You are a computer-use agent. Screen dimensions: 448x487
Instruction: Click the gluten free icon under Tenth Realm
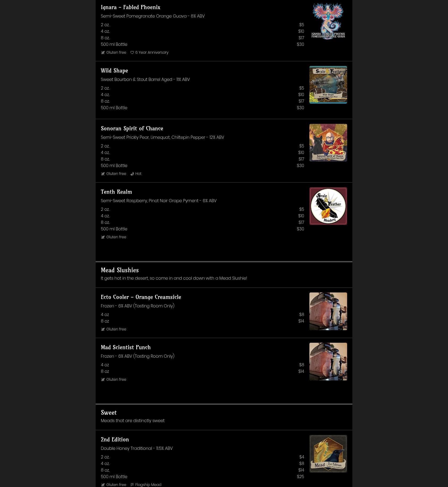coord(103,237)
